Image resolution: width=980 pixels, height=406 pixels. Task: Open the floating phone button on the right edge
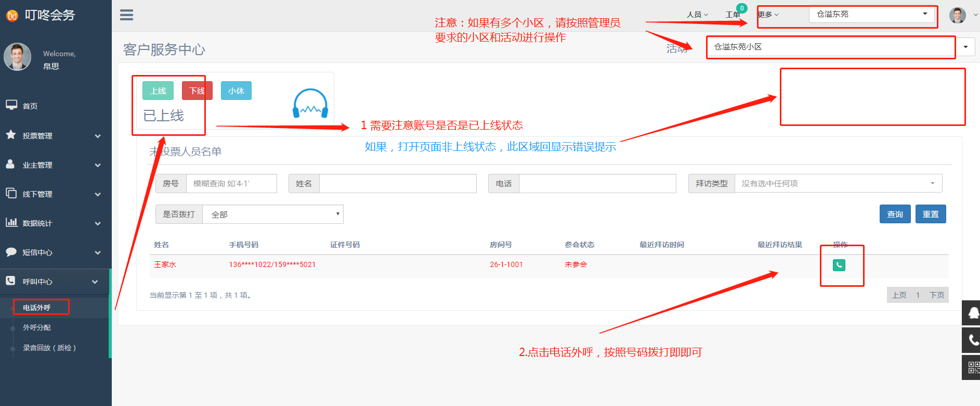972,340
